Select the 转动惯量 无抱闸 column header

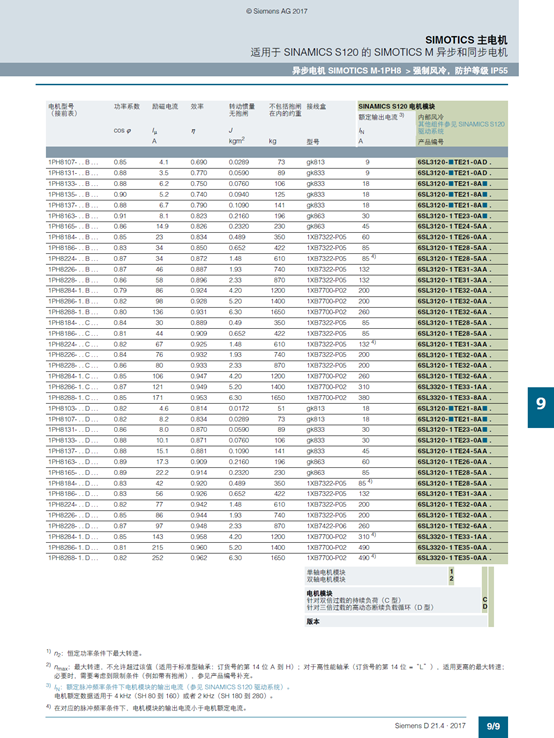click(x=241, y=110)
